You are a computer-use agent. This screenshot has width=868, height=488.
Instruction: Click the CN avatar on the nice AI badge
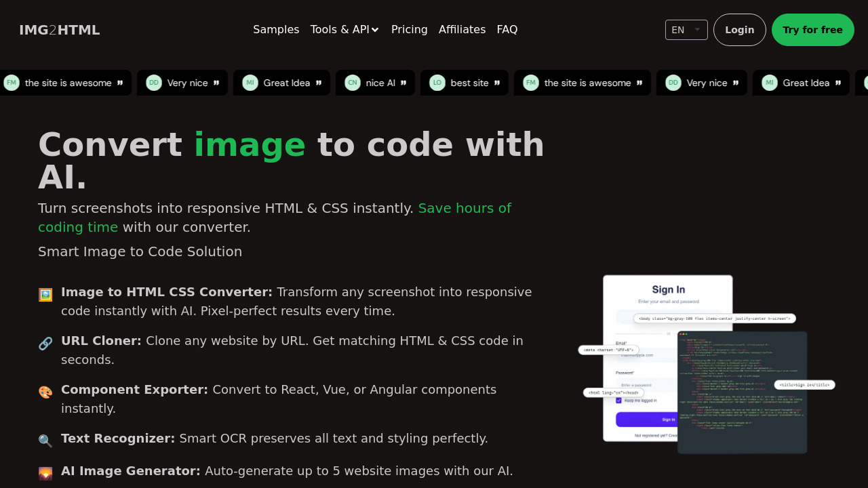coord(352,82)
